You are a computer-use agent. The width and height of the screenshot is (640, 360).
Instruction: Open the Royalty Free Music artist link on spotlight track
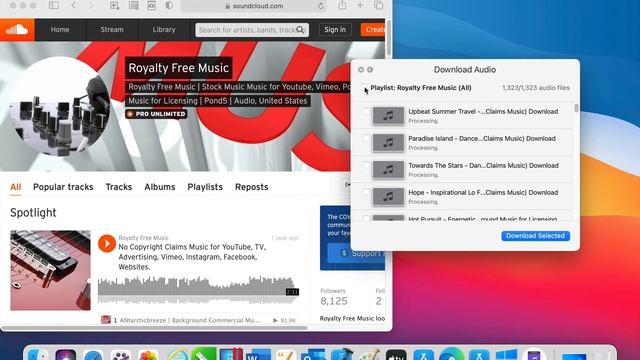coord(143,238)
